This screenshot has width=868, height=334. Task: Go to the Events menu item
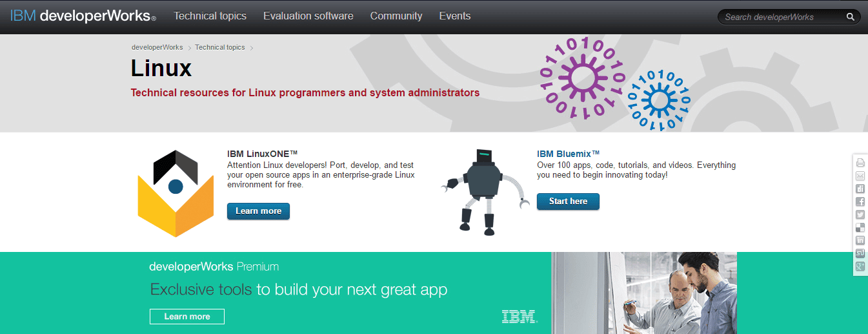(454, 16)
